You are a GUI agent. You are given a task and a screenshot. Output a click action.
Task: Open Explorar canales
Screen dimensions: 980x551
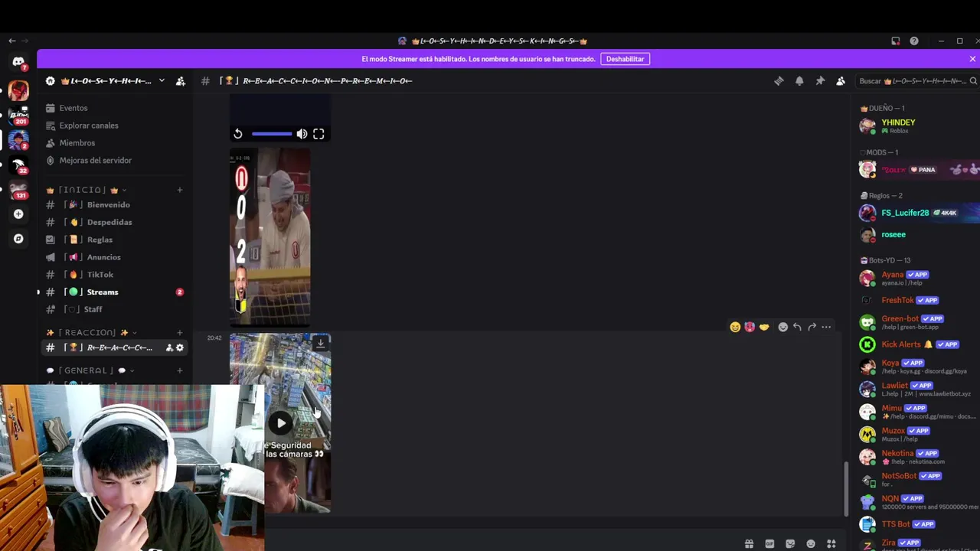(x=115, y=126)
